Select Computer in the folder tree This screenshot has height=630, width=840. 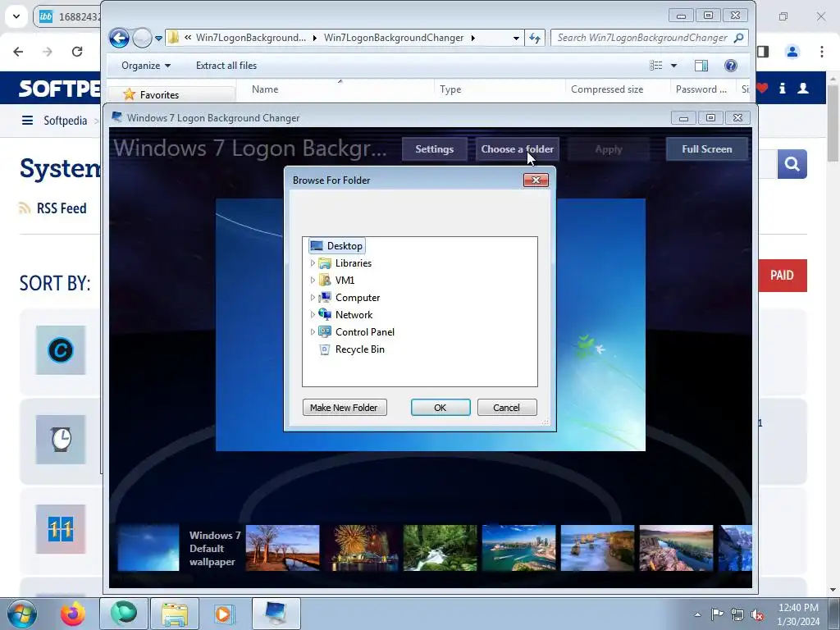[x=358, y=297]
